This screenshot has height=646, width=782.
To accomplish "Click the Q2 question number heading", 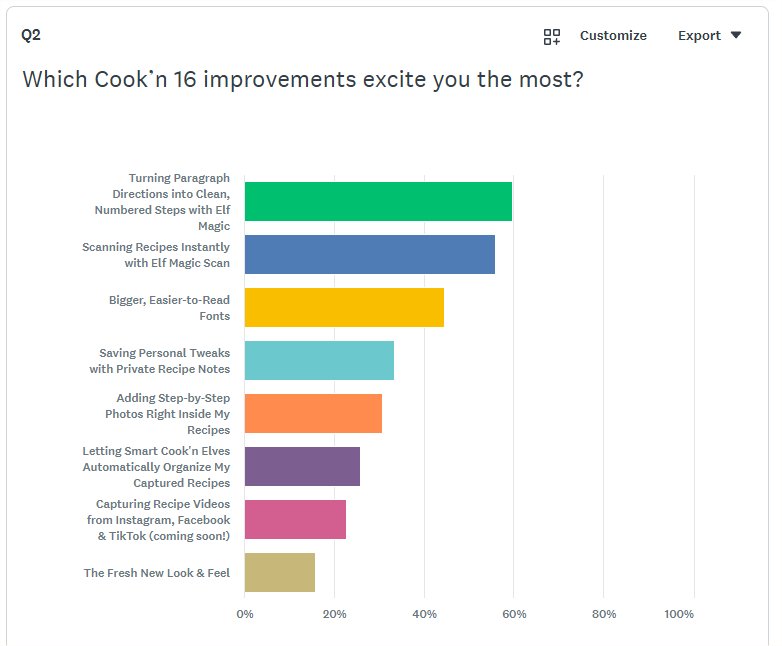I will (x=31, y=36).
